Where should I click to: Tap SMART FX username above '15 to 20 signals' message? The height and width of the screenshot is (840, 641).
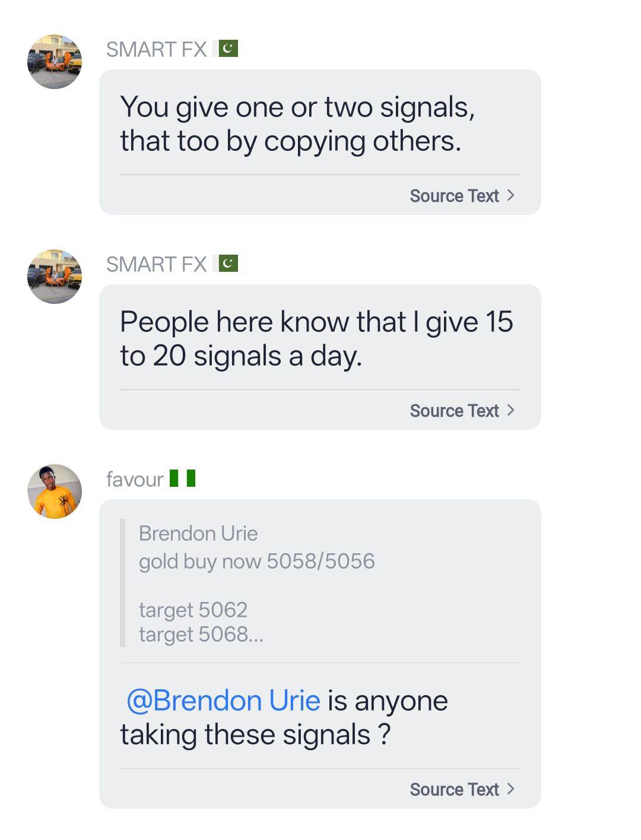pos(156,264)
